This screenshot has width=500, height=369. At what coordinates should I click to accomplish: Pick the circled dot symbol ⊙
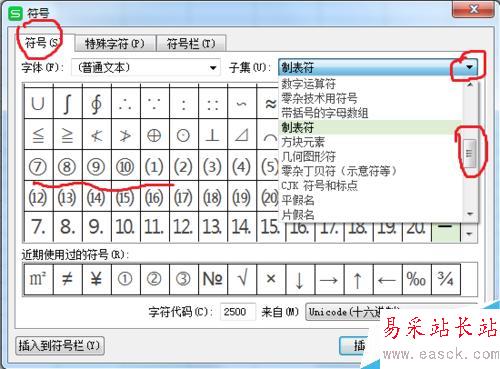click(x=184, y=135)
